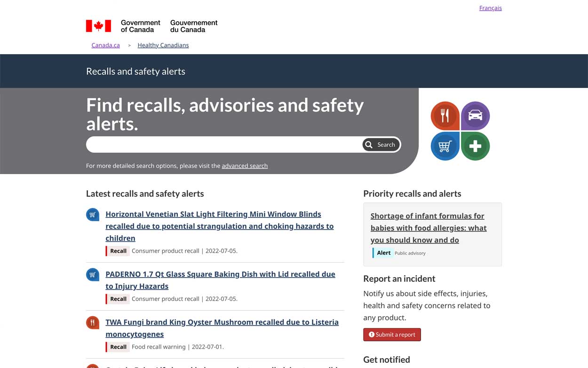Click the Recalls and safety alerts banner title
Image resolution: width=588 pixels, height=368 pixels.
pyautogui.click(x=135, y=72)
